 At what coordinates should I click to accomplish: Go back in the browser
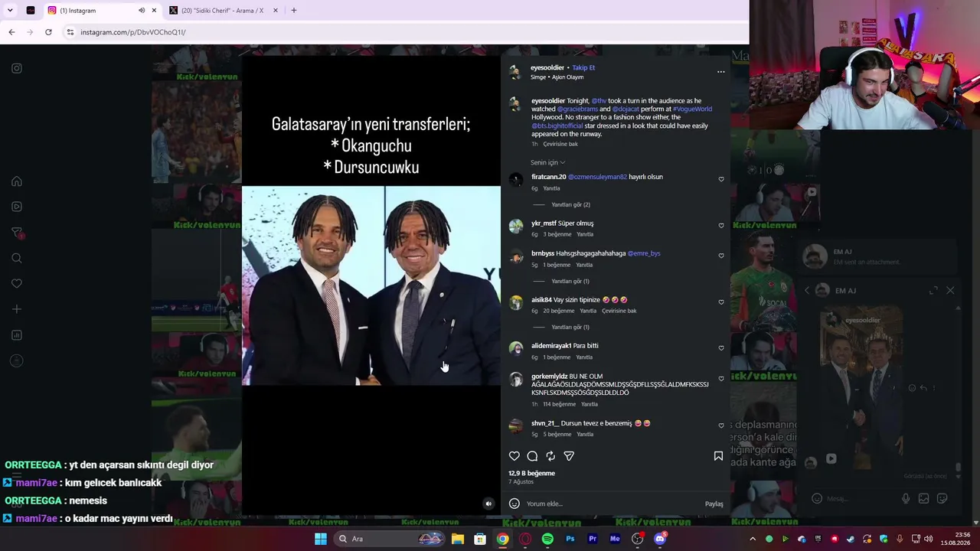tap(11, 32)
